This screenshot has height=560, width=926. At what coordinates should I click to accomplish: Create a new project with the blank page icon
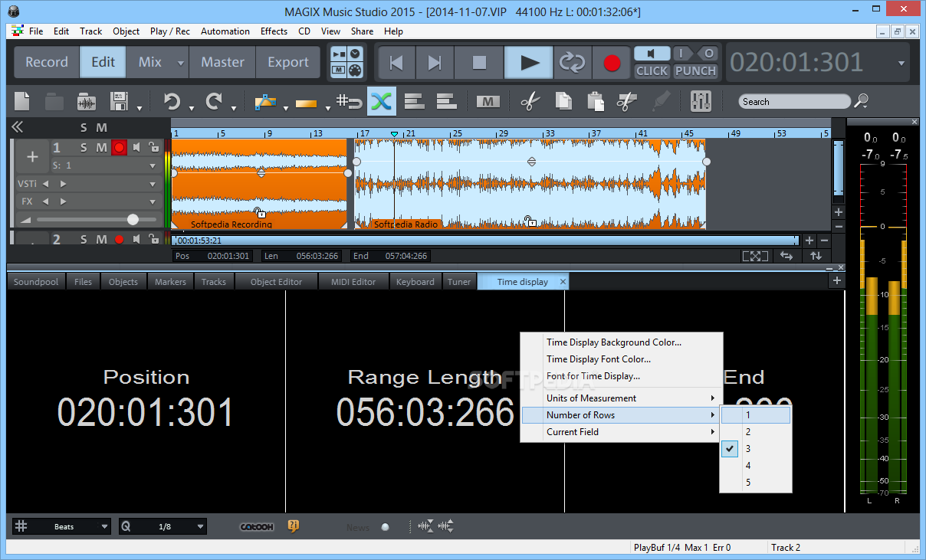(x=22, y=101)
